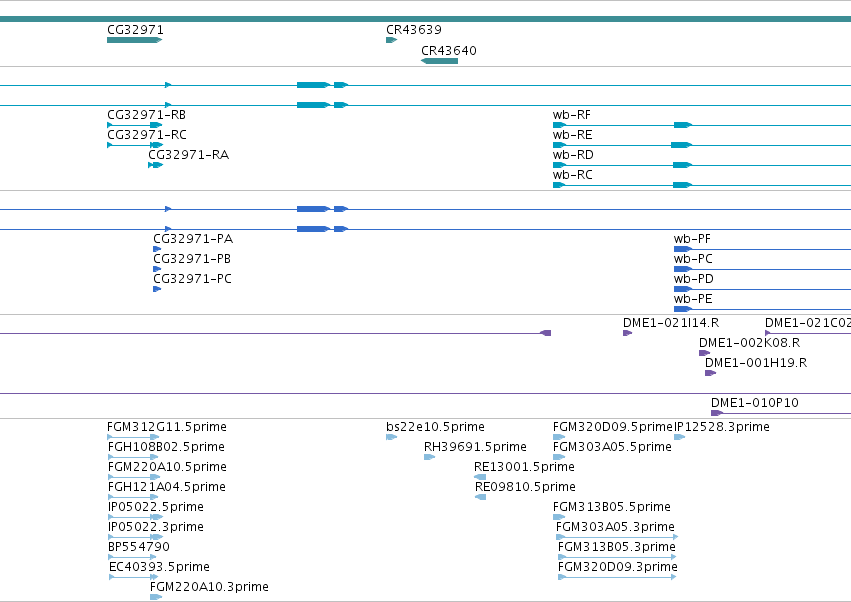851x602 pixels.
Task: Click the wb-PF protein label
Action: [x=692, y=239]
